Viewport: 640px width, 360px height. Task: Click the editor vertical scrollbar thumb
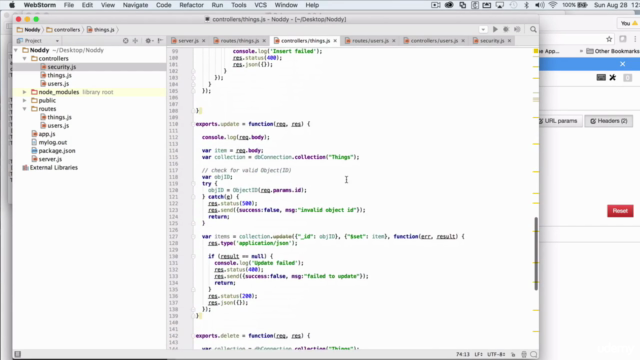tap(536, 253)
